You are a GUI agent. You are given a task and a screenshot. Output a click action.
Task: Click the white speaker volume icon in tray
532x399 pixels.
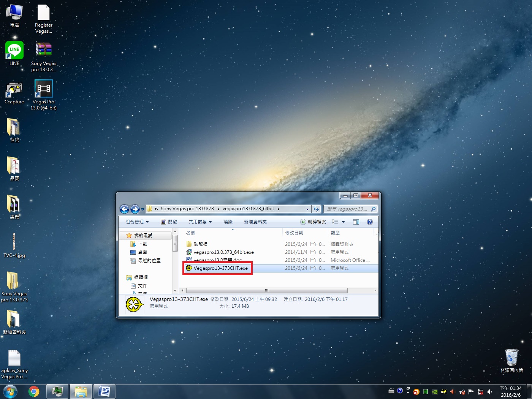point(490,392)
